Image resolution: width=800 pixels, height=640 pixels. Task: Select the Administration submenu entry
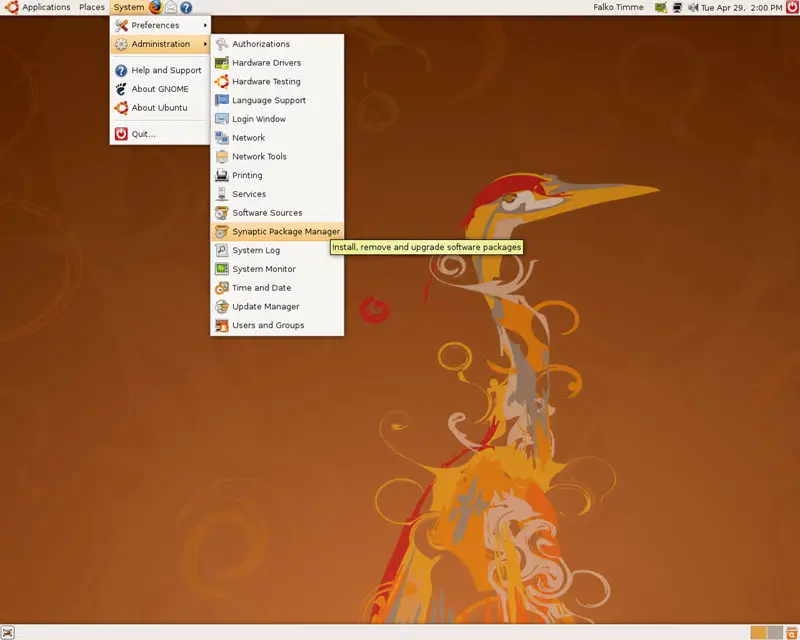[x=160, y=44]
